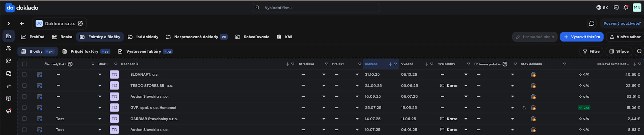Open the chat support icon in top bar
The image size is (644, 135).
[616, 8]
